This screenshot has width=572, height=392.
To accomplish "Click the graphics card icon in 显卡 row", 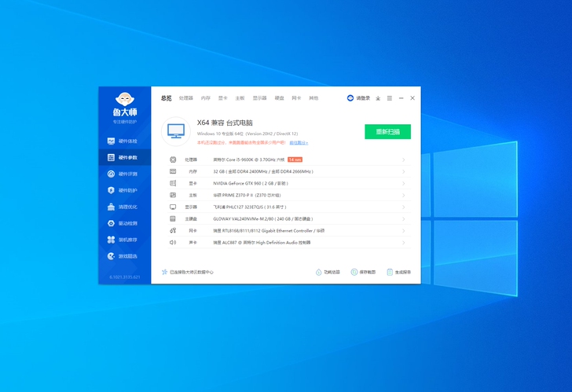I will [173, 183].
